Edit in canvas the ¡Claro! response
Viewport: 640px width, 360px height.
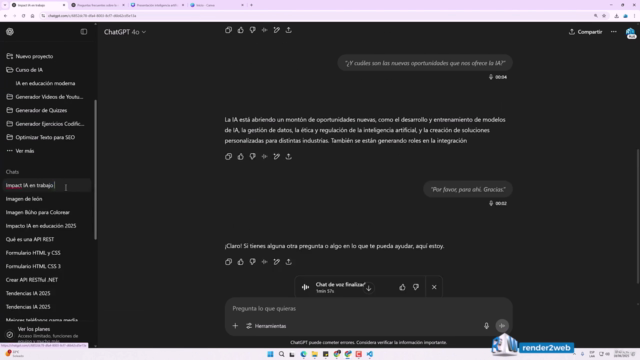[x=277, y=262]
